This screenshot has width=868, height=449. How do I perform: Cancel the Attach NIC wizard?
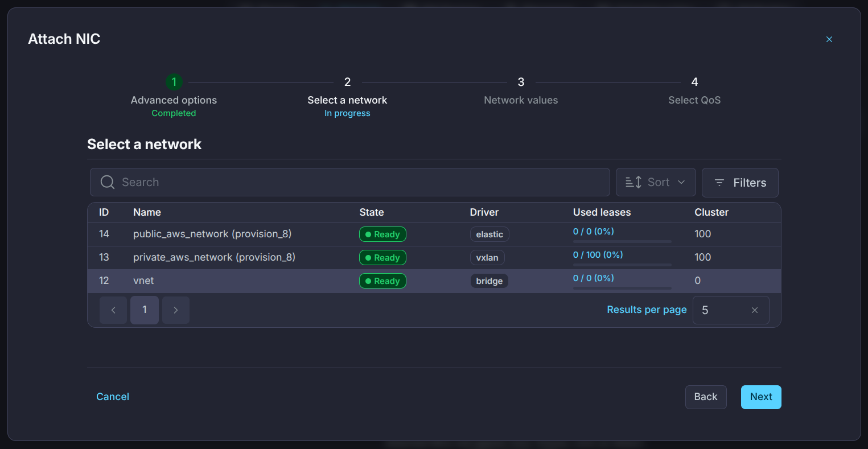click(x=113, y=397)
